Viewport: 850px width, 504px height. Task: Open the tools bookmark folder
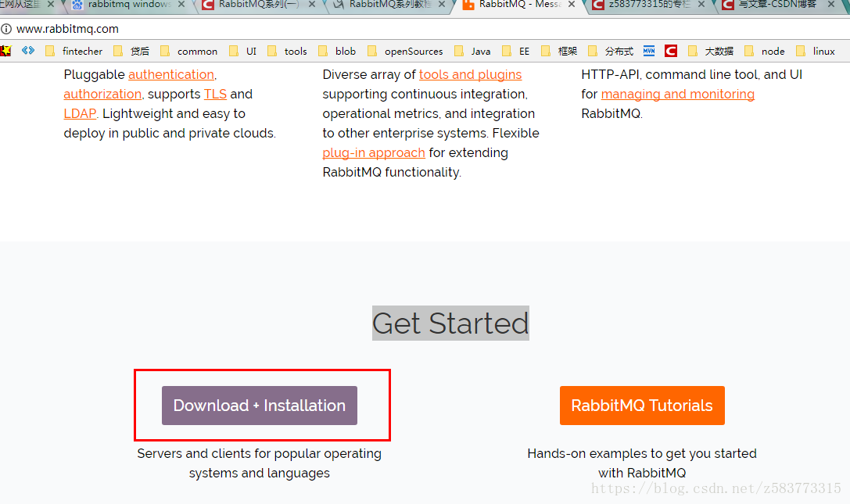click(287, 51)
